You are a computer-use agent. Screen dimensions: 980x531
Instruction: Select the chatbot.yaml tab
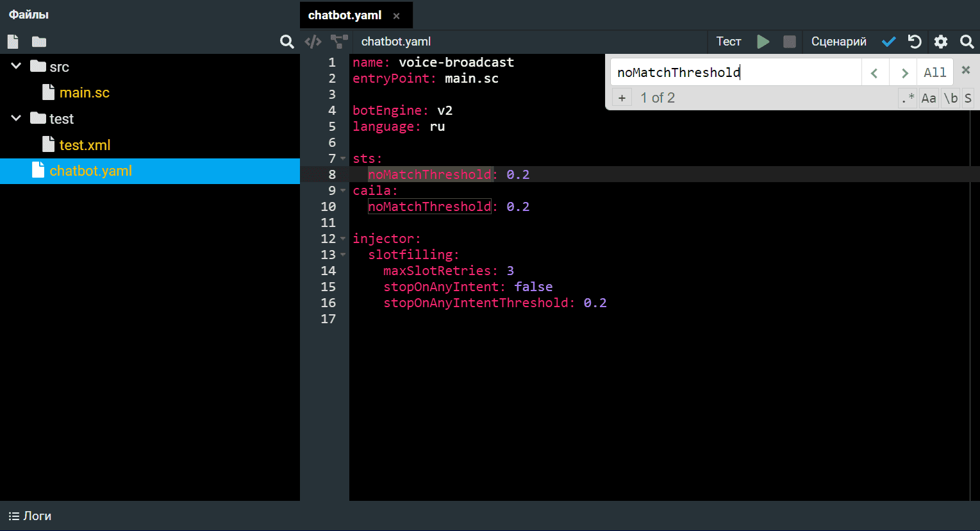(x=345, y=15)
